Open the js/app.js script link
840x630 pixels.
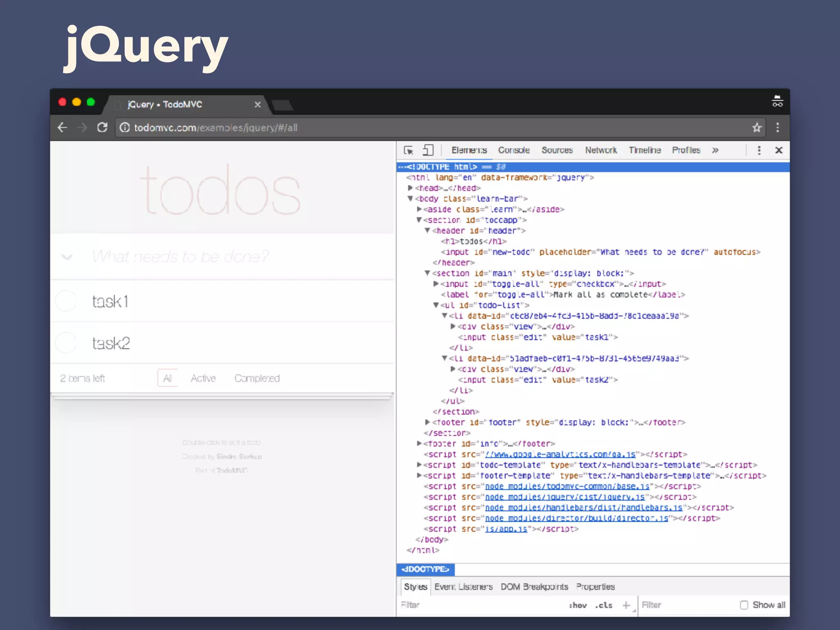[506, 529]
